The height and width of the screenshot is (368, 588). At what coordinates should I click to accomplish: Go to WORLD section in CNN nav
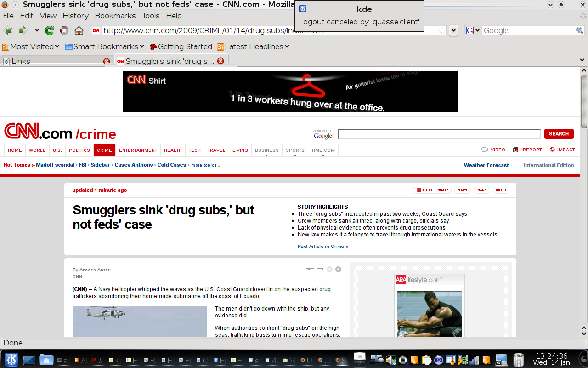pyautogui.click(x=37, y=150)
